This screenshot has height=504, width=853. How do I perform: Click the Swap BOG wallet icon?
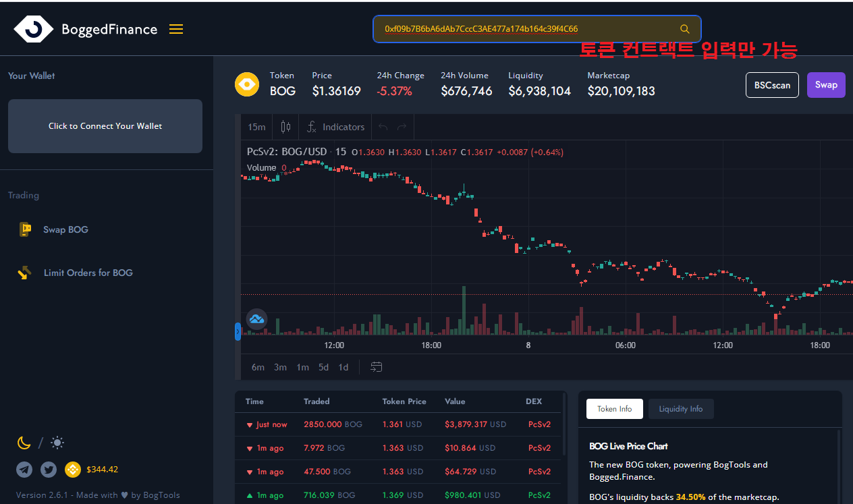[x=25, y=229]
